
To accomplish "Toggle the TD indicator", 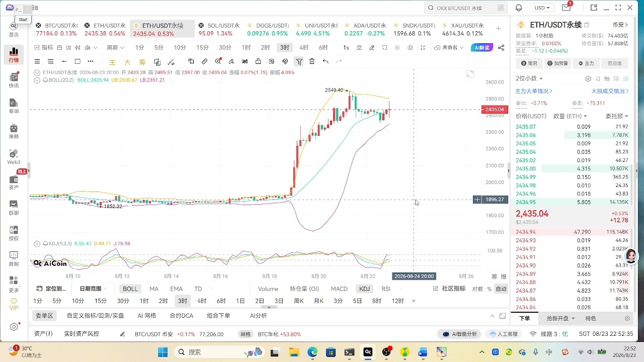I will point(198,289).
